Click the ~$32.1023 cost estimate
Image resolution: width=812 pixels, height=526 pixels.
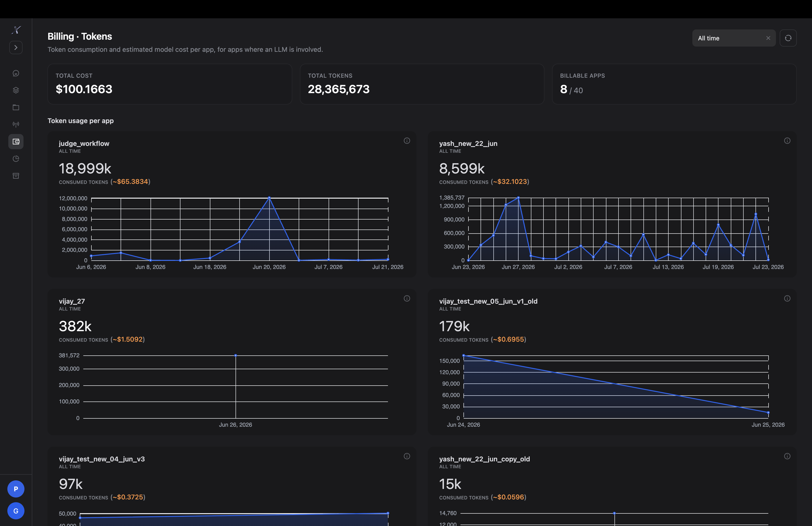510,182
